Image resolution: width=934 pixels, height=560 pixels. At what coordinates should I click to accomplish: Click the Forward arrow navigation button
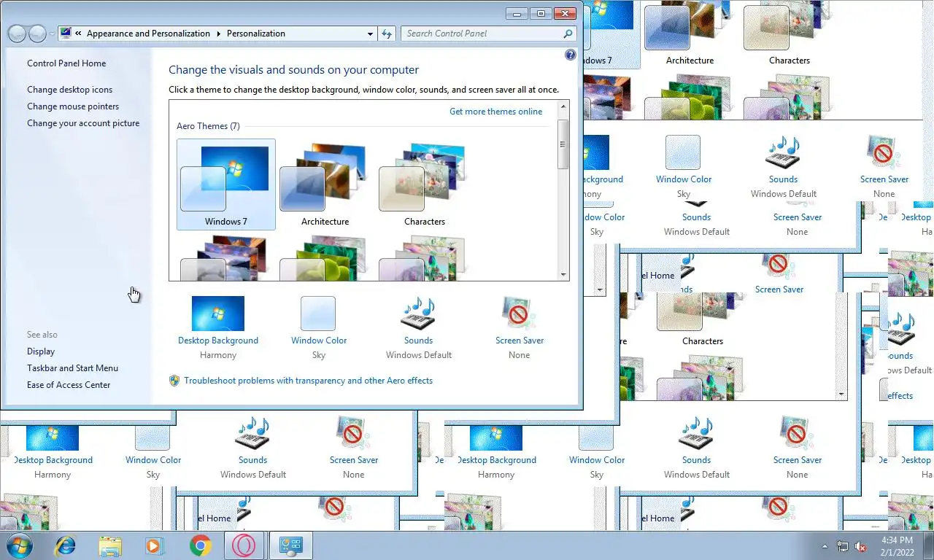click(x=37, y=34)
